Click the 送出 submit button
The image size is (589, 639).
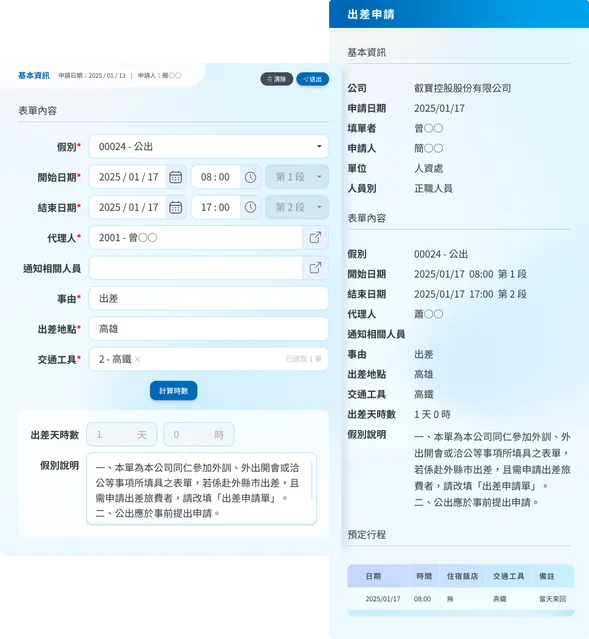coord(313,79)
